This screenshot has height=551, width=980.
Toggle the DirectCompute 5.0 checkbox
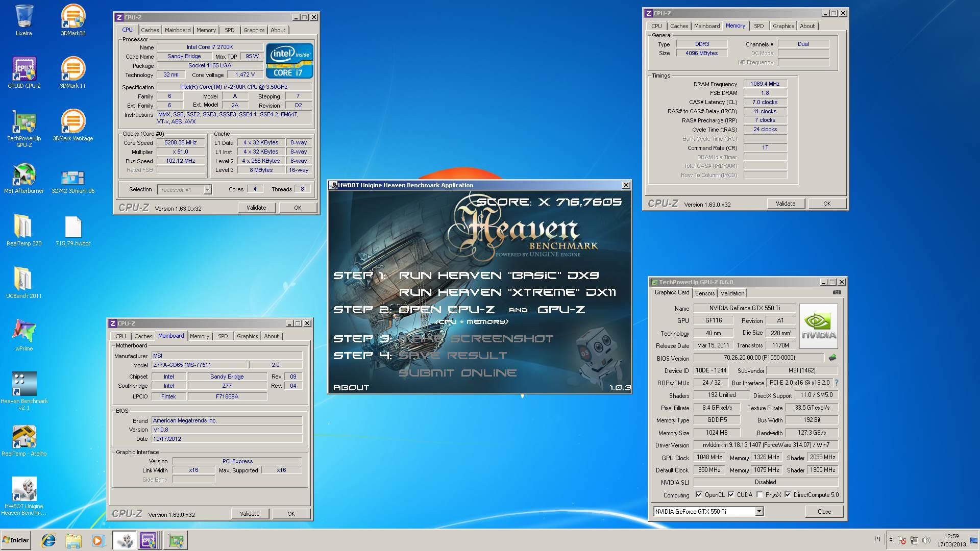[788, 494]
